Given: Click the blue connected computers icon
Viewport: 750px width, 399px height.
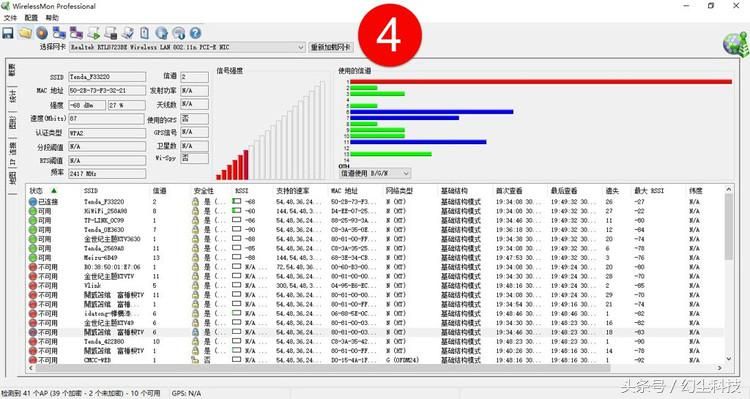Looking at the screenshot, I should pyautogui.click(x=59, y=33).
